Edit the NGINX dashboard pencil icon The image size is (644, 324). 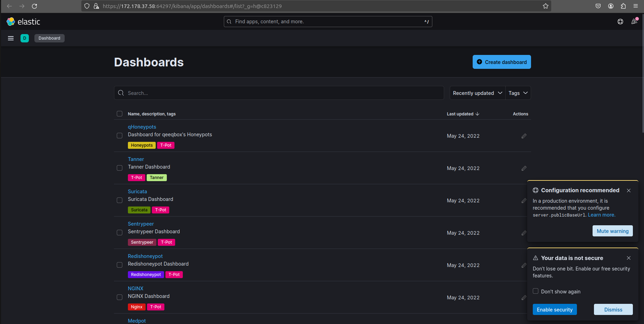tap(524, 298)
